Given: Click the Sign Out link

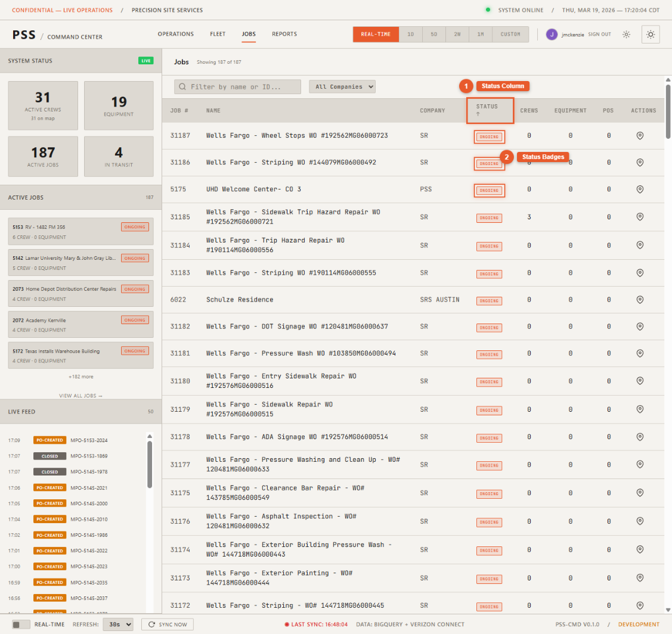Looking at the screenshot, I should [599, 35].
